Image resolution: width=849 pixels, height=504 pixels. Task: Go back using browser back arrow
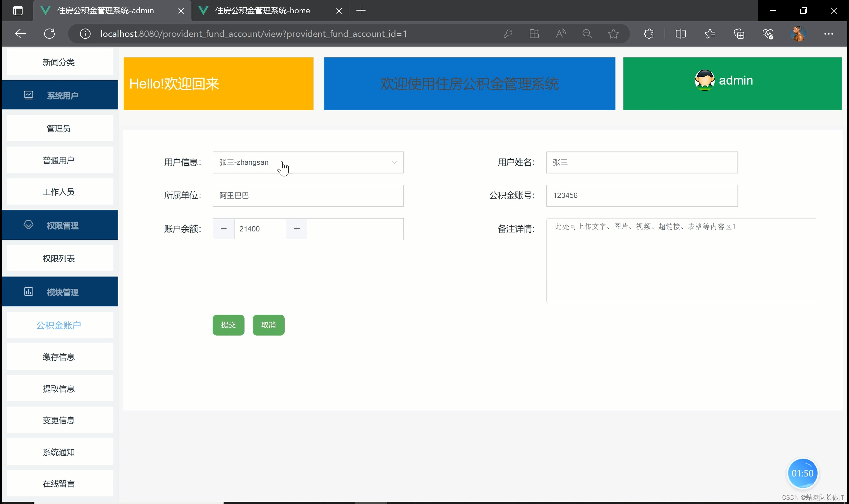pyautogui.click(x=20, y=33)
